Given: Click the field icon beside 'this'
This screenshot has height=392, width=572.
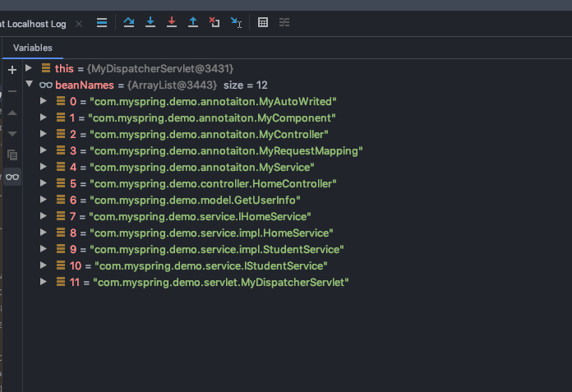Looking at the screenshot, I should click(x=46, y=68).
